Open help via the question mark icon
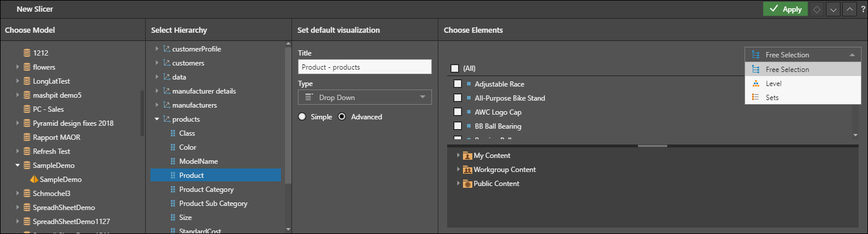 863,9
